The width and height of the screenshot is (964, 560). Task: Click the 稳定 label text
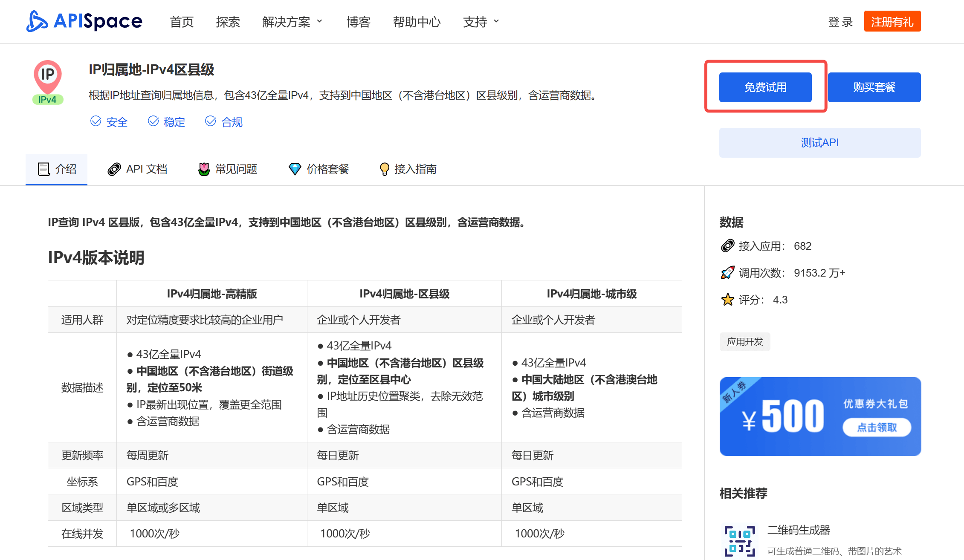pos(174,122)
